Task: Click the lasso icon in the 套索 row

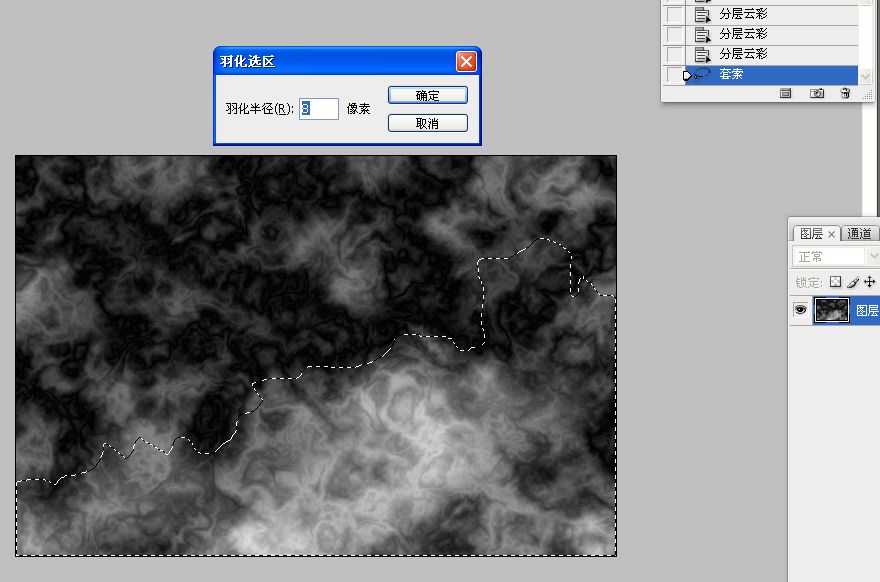Action: coord(703,75)
